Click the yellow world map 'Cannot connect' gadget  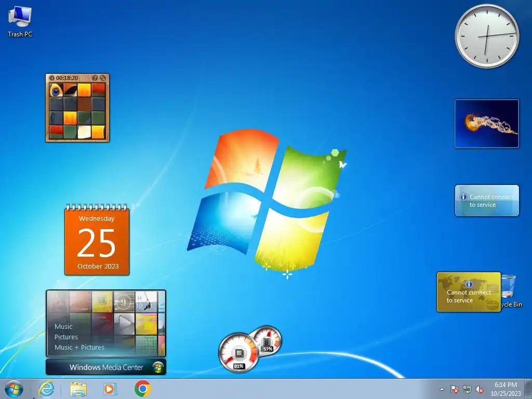pyautogui.click(x=469, y=292)
